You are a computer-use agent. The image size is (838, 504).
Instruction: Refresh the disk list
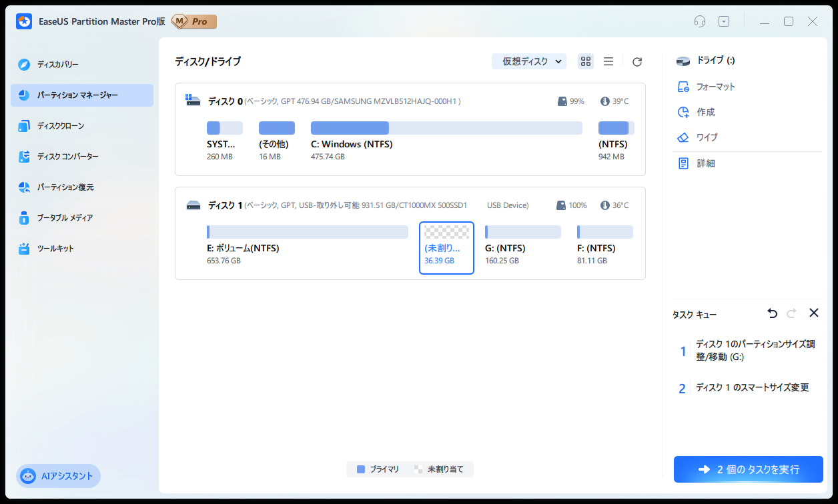point(637,61)
